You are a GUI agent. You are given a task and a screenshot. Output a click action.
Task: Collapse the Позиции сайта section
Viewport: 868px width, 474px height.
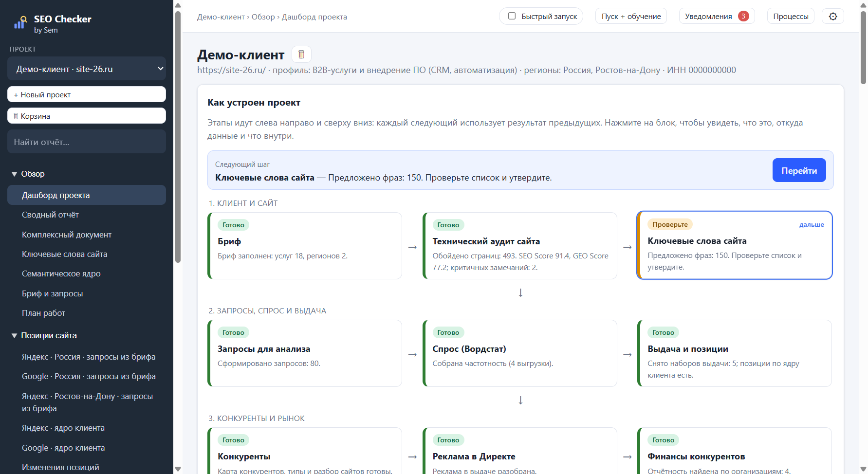(44, 335)
